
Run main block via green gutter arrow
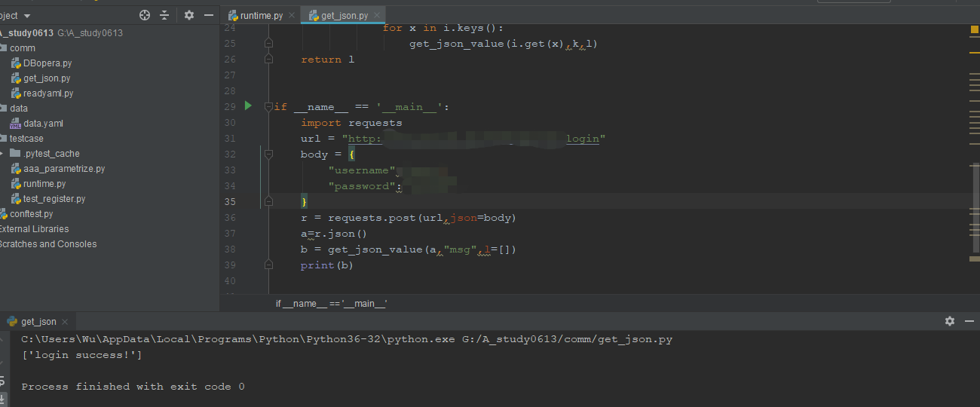pyautogui.click(x=248, y=106)
